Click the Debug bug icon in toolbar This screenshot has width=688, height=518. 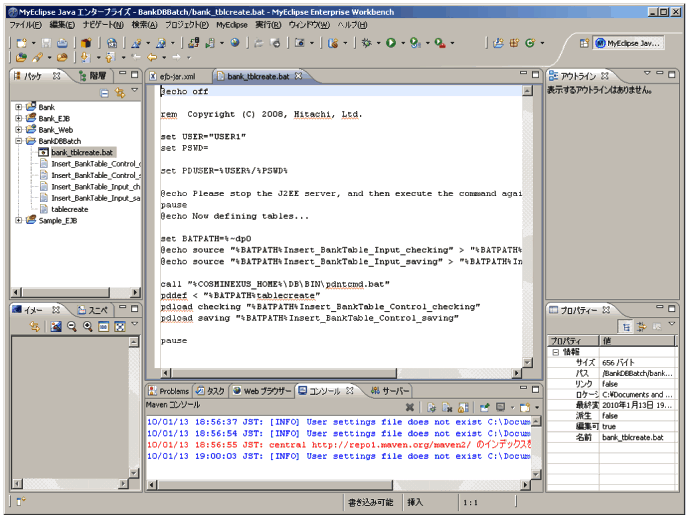click(367, 43)
